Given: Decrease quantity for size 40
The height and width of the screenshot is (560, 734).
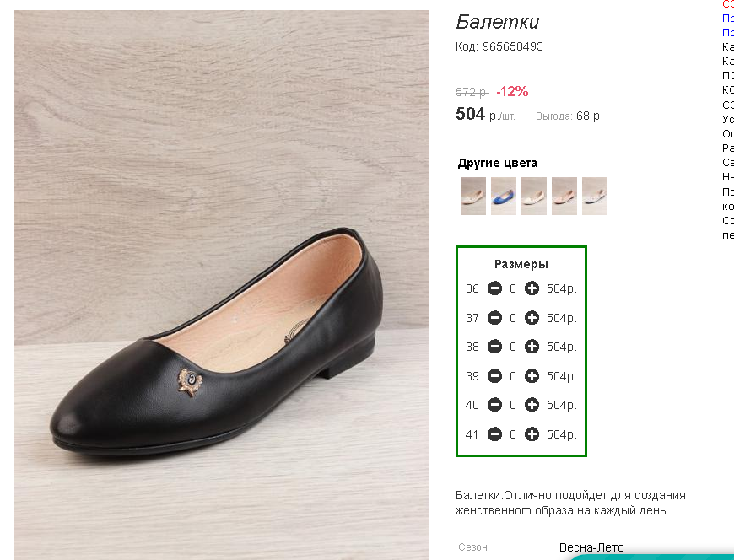Looking at the screenshot, I should (494, 405).
